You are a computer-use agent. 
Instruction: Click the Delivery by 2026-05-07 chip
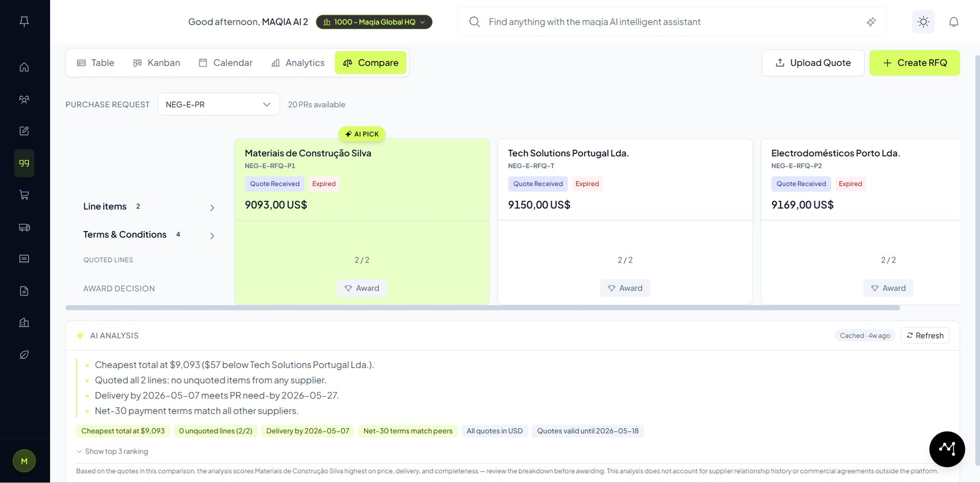point(307,431)
